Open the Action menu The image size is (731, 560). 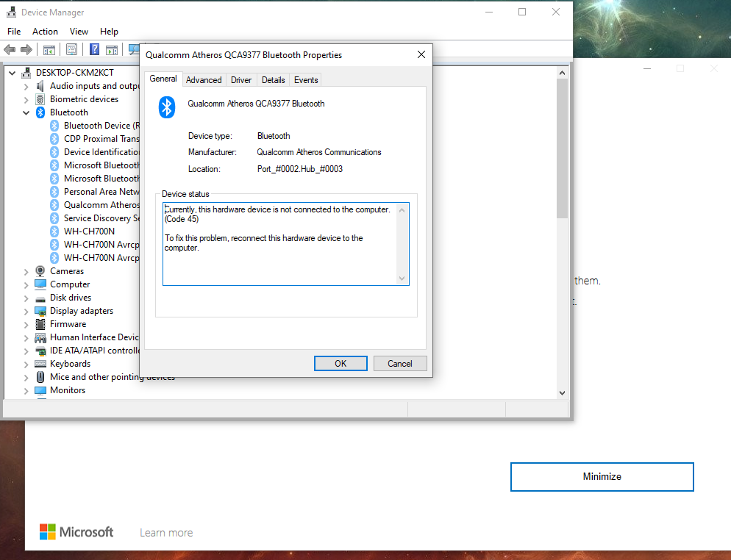pyautogui.click(x=45, y=31)
